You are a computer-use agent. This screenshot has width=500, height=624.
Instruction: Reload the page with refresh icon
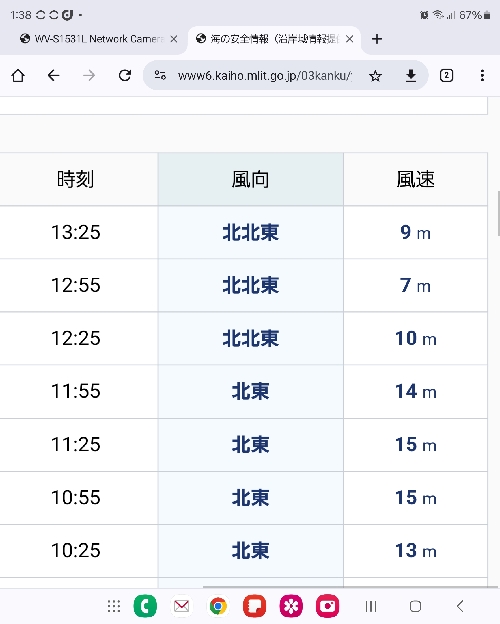pyautogui.click(x=125, y=75)
